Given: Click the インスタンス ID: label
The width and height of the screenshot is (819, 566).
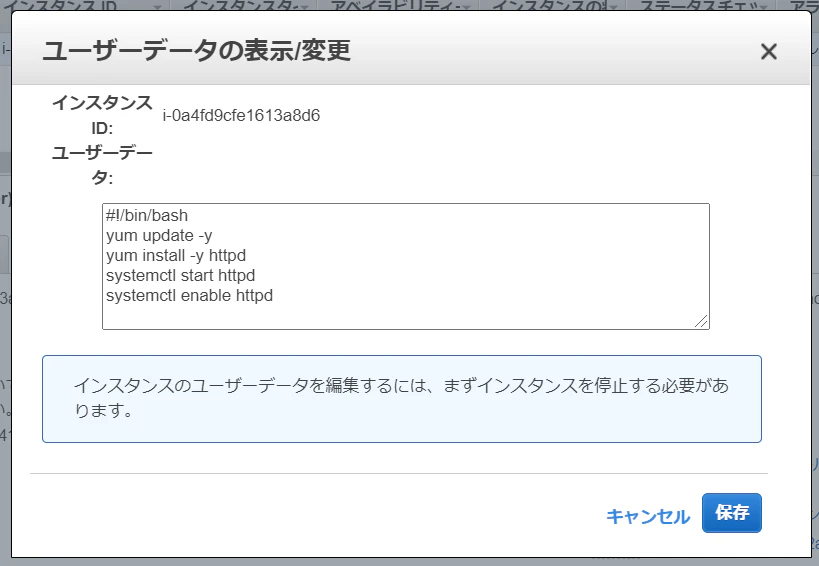Looking at the screenshot, I should [x=102, y=115].
